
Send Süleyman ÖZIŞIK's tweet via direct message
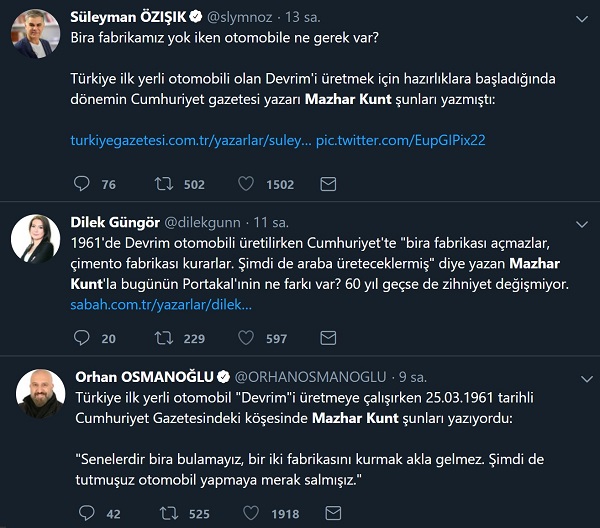327,184
